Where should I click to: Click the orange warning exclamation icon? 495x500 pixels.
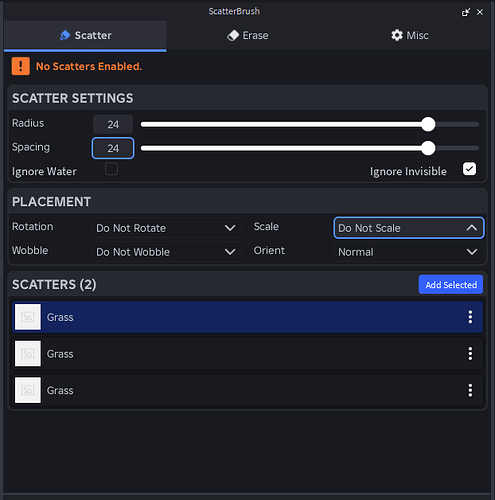click(x=21, y=66)
